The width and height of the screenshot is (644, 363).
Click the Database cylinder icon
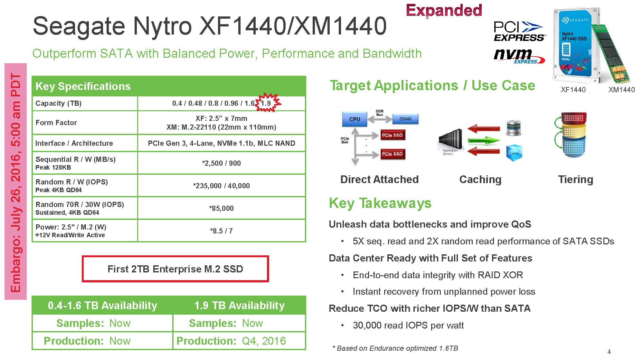513,128
